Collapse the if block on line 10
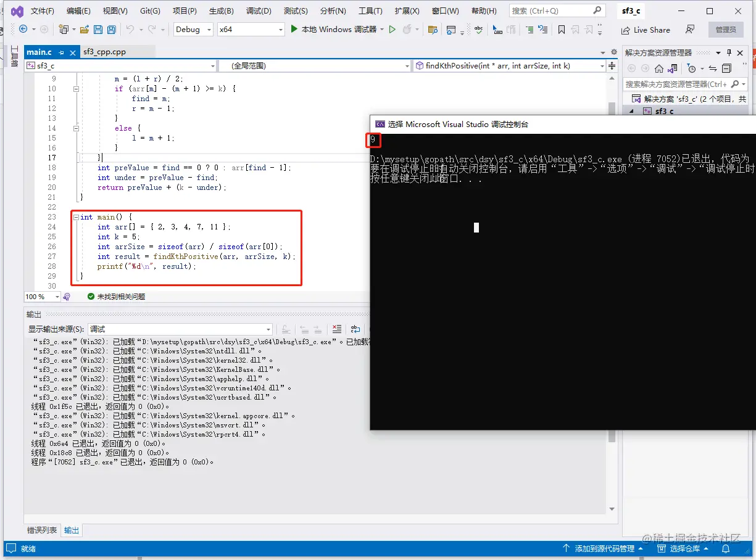This screenshot has width=756, height=560. [77, 89]
